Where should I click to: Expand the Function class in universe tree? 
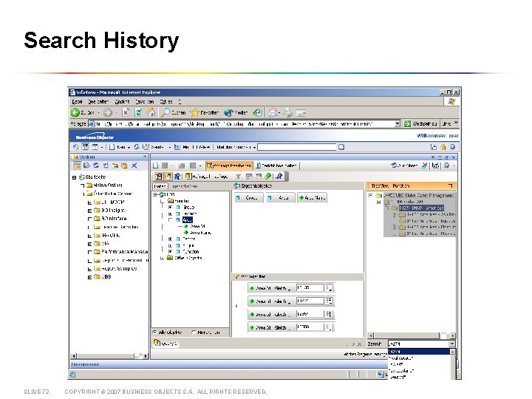click(171, 252)
